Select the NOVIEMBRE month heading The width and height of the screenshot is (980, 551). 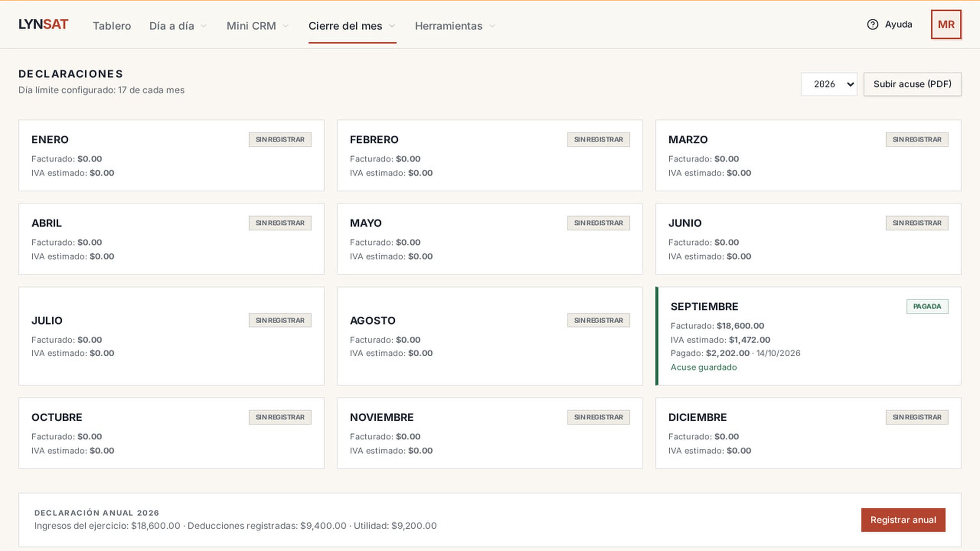(382, 417)
